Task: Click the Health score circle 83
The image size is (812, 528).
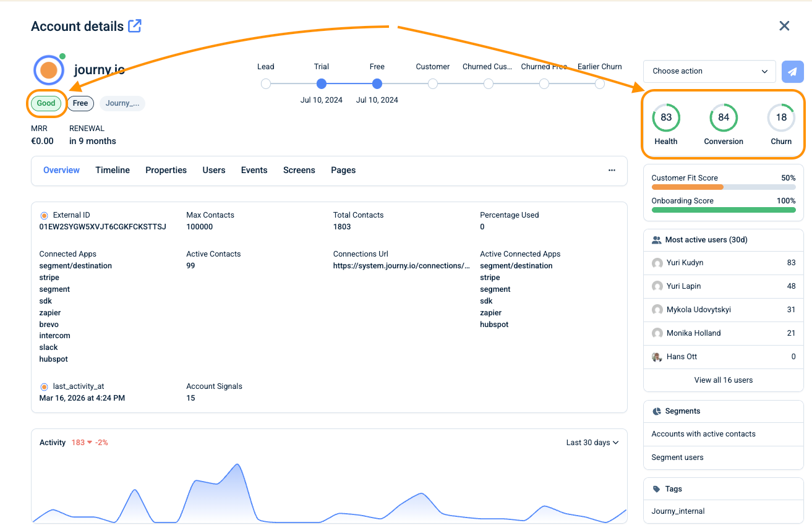Action: (666, 117)
